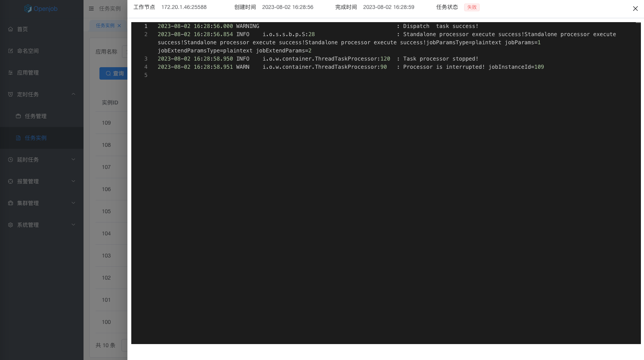This screenshot has height=360, width=644.
Task: Click the 实例ID column header
Action: [x=110, y=103]
